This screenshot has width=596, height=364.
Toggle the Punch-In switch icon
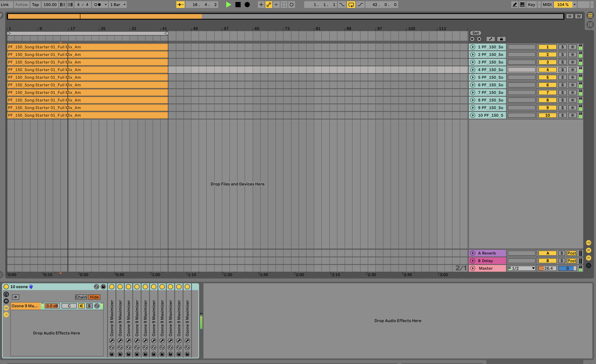pos(342,5)
